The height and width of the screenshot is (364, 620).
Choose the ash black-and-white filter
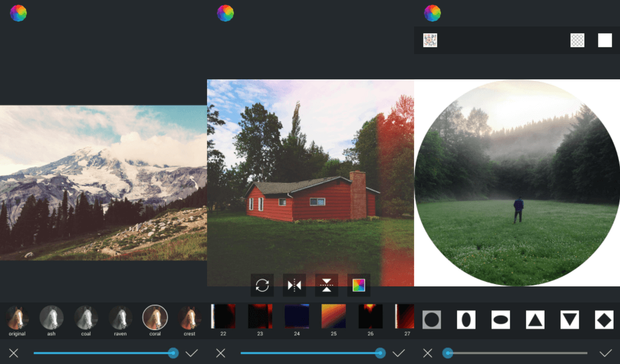[51, 318]
